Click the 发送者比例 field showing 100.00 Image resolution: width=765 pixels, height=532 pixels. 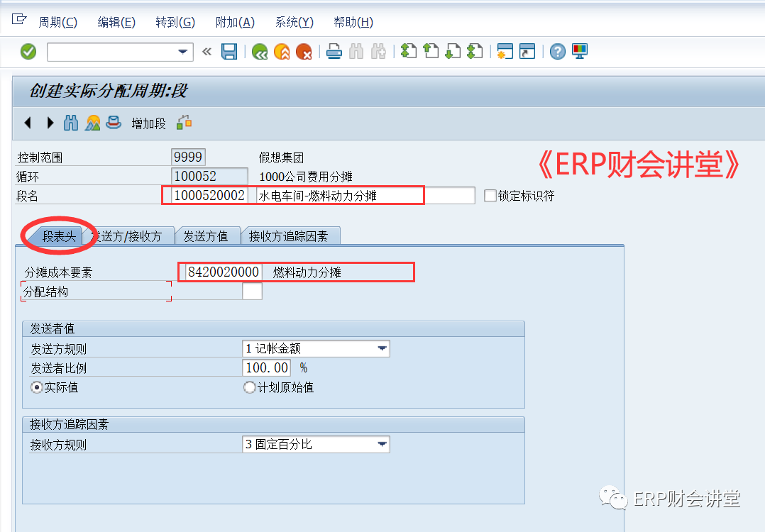click(x=266, y=367)
